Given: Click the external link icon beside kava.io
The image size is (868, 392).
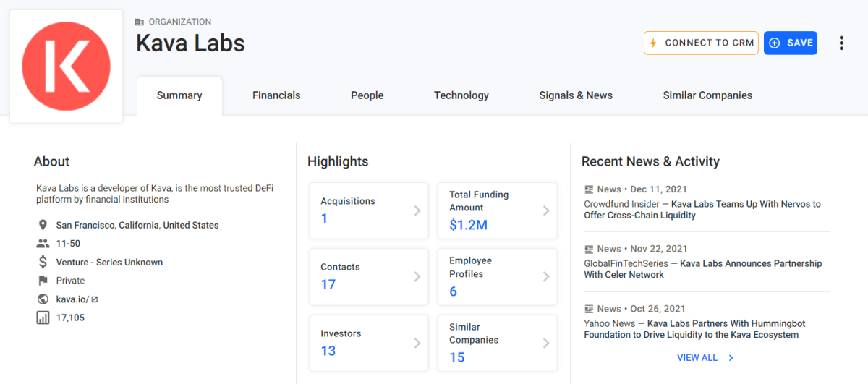Looking at the screenshot, I should point(95,299).
